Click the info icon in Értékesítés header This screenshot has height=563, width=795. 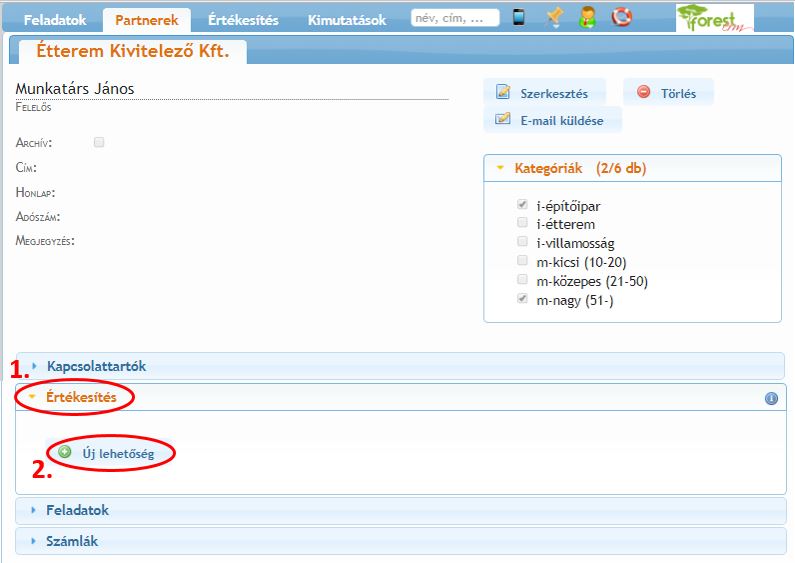771,398
